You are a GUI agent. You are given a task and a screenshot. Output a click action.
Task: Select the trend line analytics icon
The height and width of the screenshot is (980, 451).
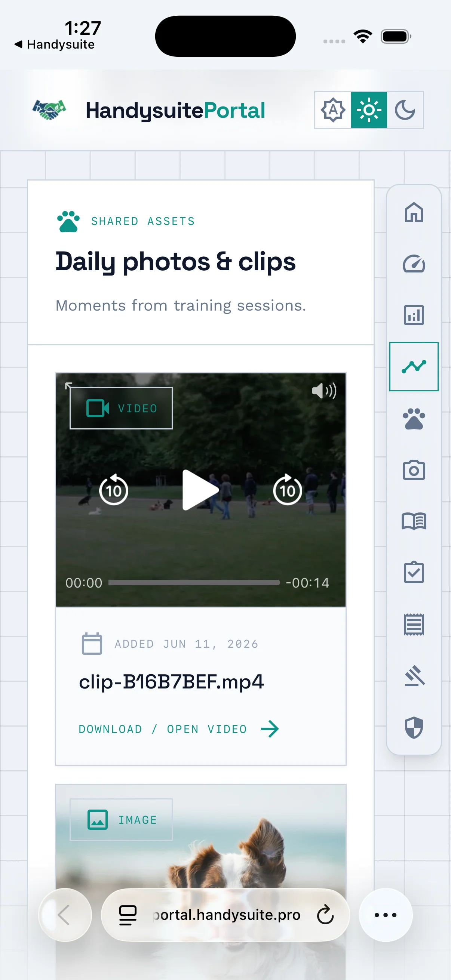point(414,366)
